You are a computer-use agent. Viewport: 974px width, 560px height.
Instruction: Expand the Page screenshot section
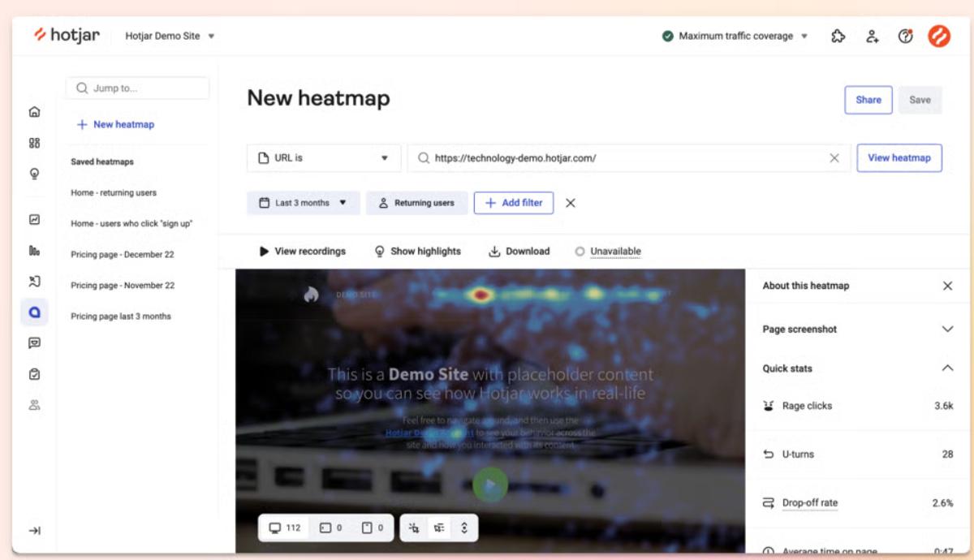[x=858, y=329]
